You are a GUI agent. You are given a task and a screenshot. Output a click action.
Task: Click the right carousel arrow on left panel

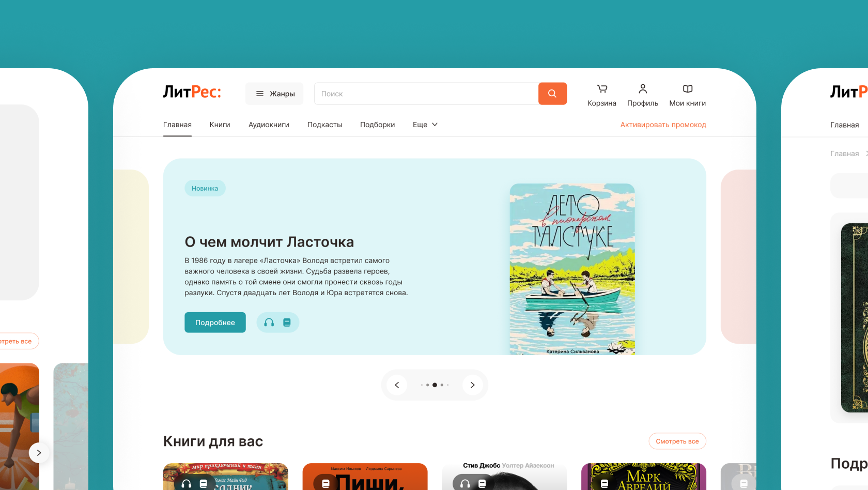click(x=39, y=453)
